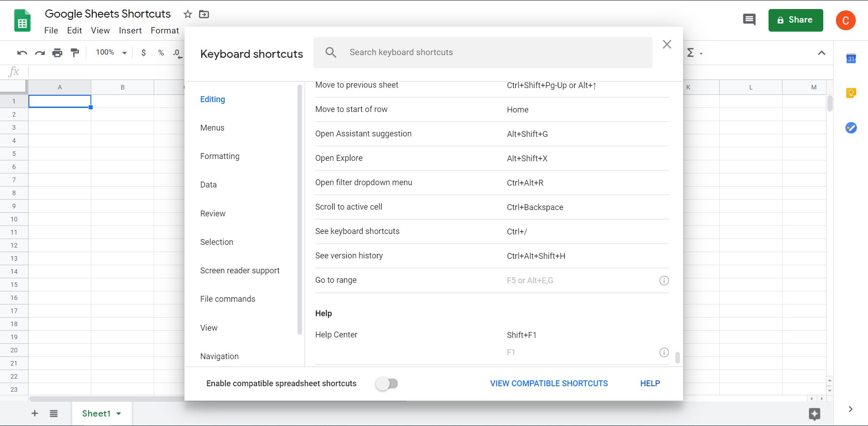Image resolution: width=868 pixels, height=426 pixels.
Task: Open the Insert menu
Action: [130, 30]
